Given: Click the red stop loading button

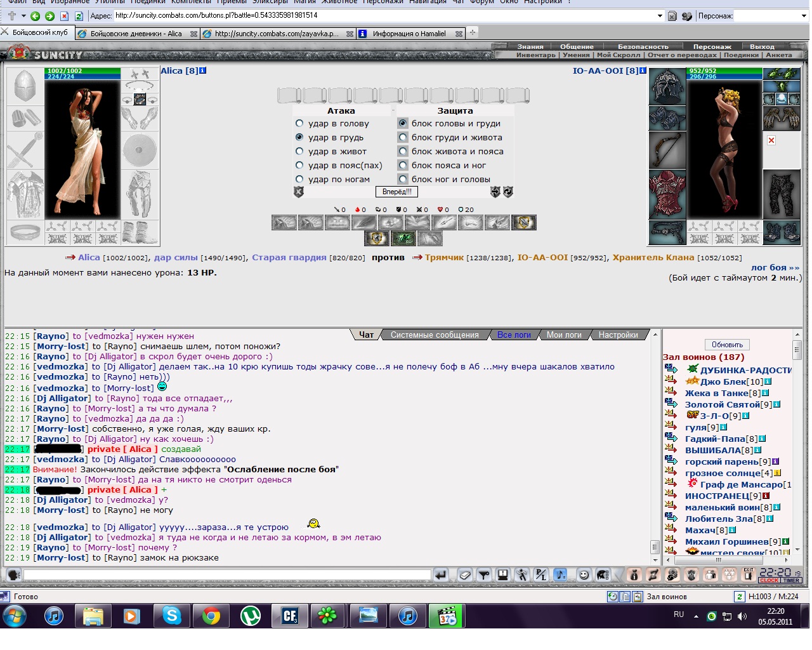Looking at the screenshot, I should click(x=64, y=16).
